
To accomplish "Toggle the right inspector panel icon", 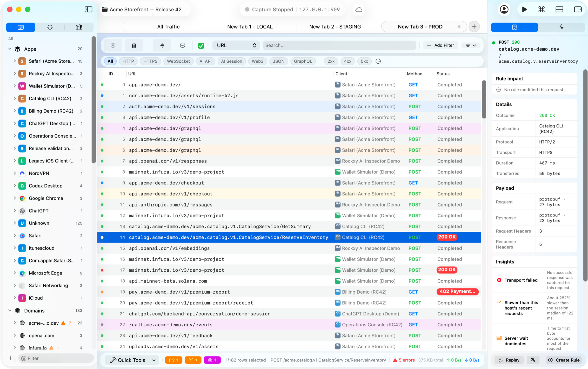I will 577,9.
